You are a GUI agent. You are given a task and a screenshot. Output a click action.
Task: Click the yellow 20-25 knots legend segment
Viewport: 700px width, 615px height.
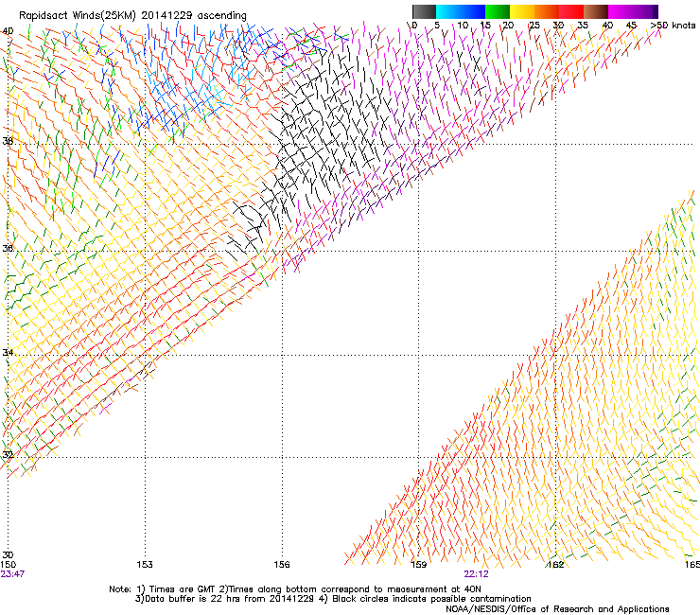(522, 11)
